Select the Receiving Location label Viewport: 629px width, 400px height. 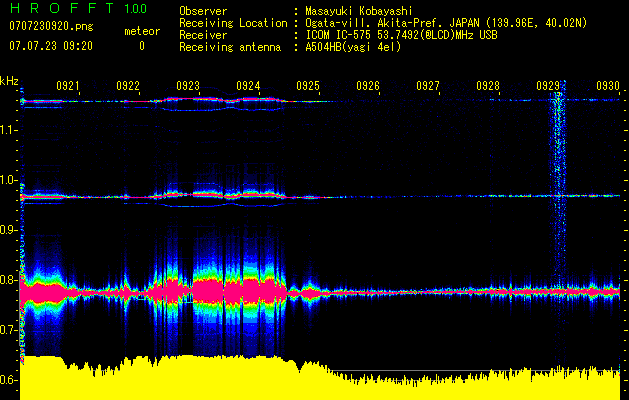point(234,22)
